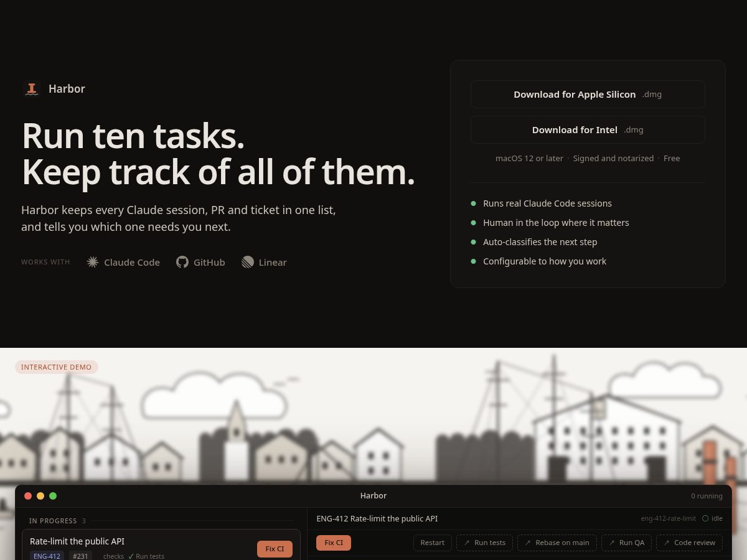Click the 'Signed and notarized' note
Screen dimensions: 747x560
613,158
